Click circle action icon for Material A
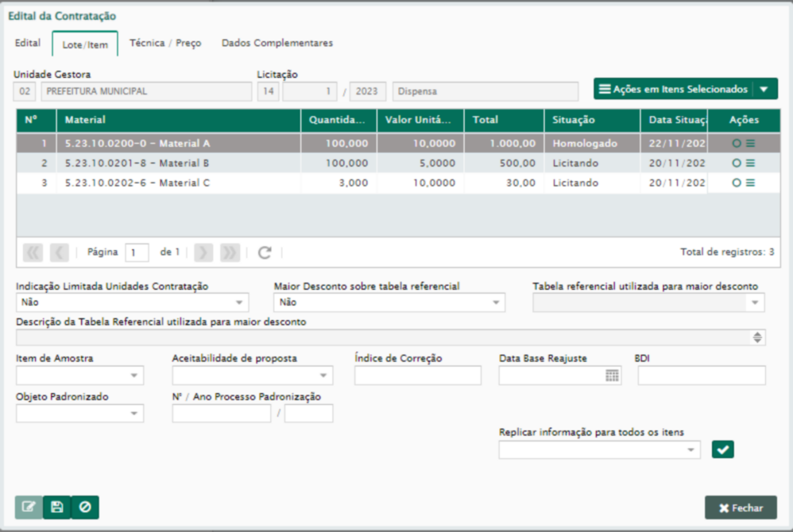 (x=737, y=144)
